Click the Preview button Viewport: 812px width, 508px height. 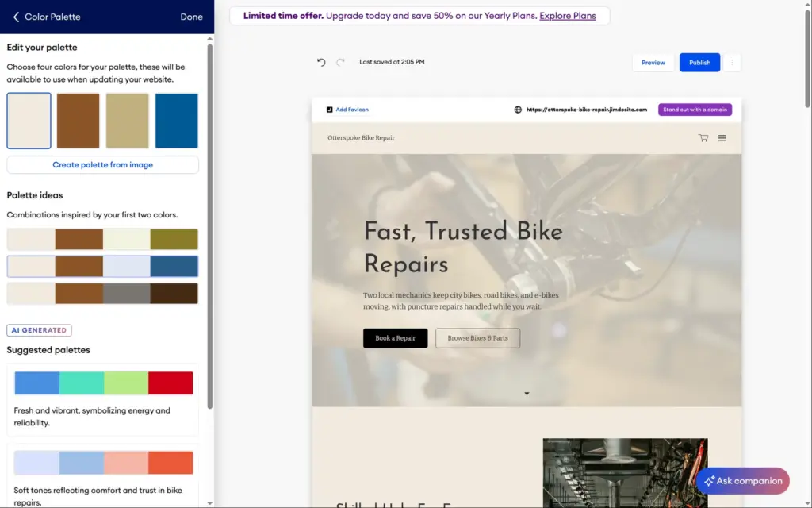tap(653, 63)
